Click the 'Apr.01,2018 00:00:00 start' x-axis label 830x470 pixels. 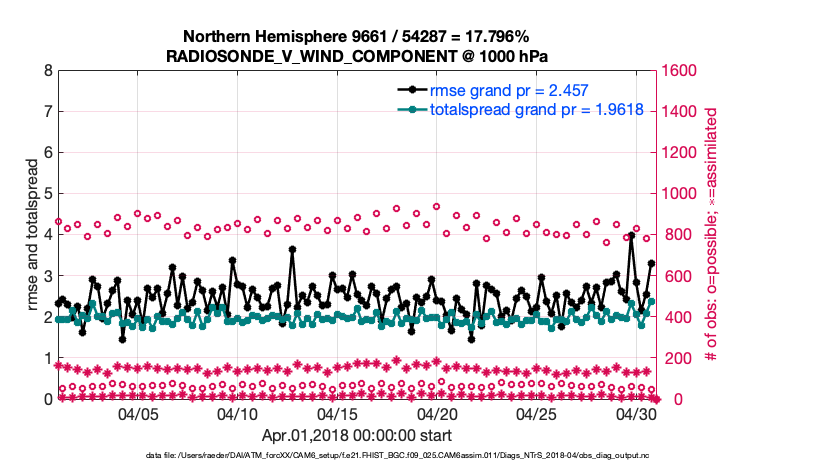point(356,435)
